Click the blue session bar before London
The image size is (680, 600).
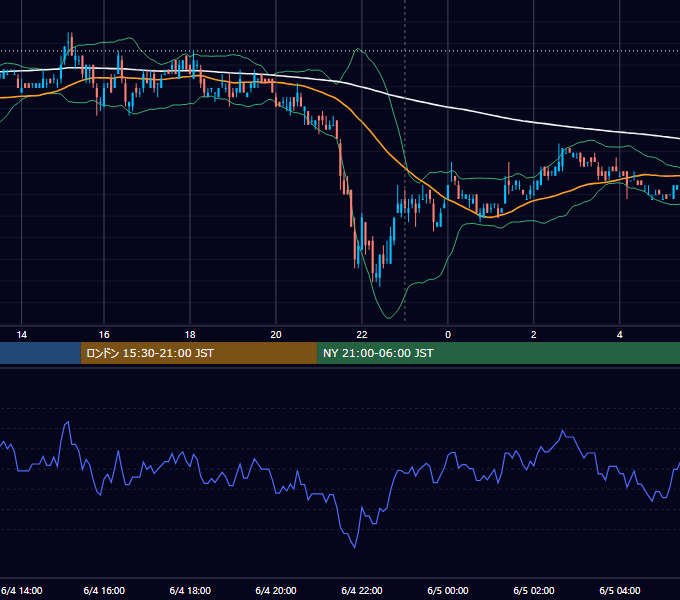(40, 353)
